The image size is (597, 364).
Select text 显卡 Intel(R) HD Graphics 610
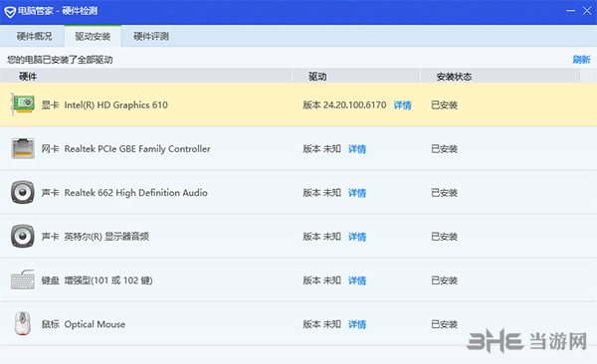(x=104, y=105)
